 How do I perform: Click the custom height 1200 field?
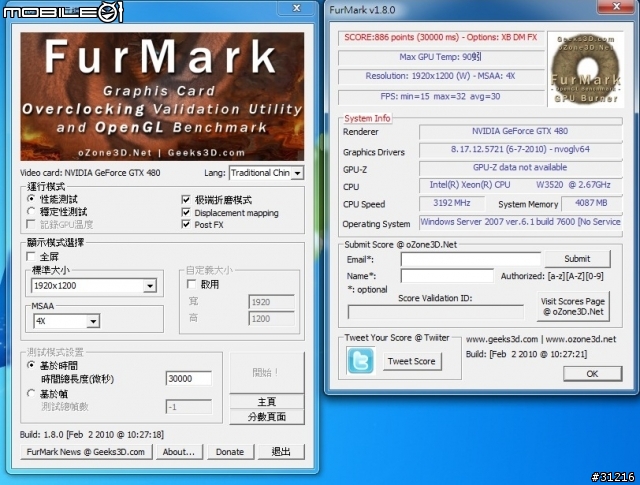tap(271, 318)
